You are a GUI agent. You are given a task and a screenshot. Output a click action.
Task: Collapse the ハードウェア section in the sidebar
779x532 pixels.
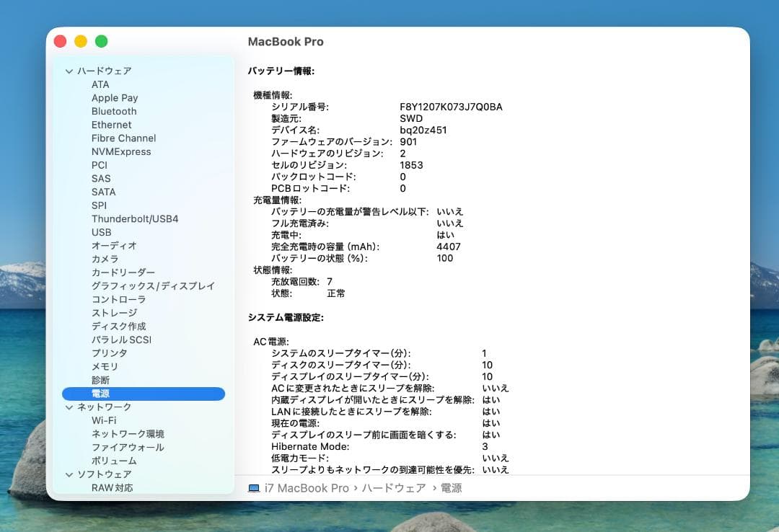(x=69, y=71)
